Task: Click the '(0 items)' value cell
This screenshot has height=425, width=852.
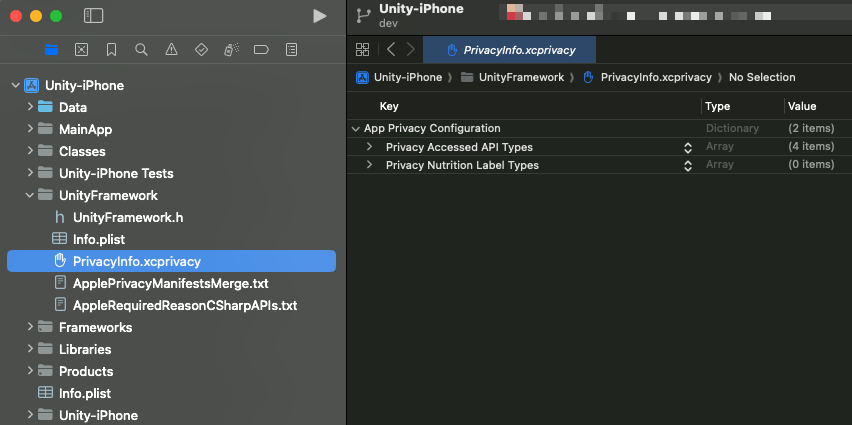Action: (x=811, y=164)
